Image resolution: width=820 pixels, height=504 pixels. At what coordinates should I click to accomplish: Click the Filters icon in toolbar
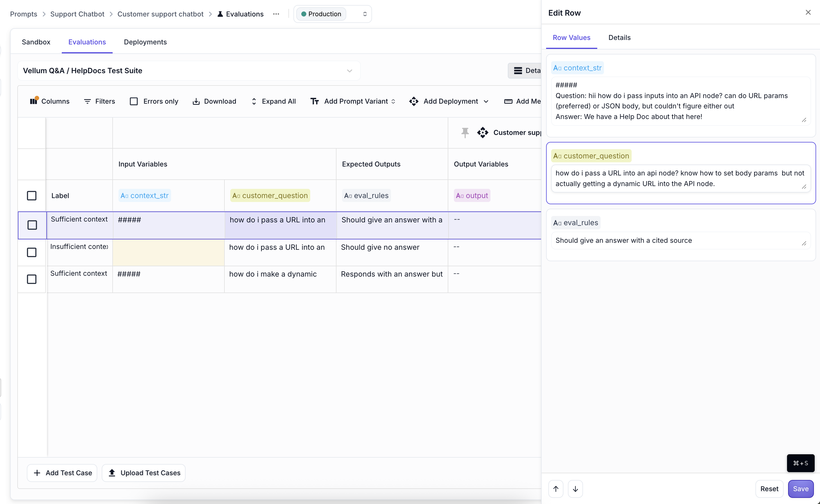point(87,101)
